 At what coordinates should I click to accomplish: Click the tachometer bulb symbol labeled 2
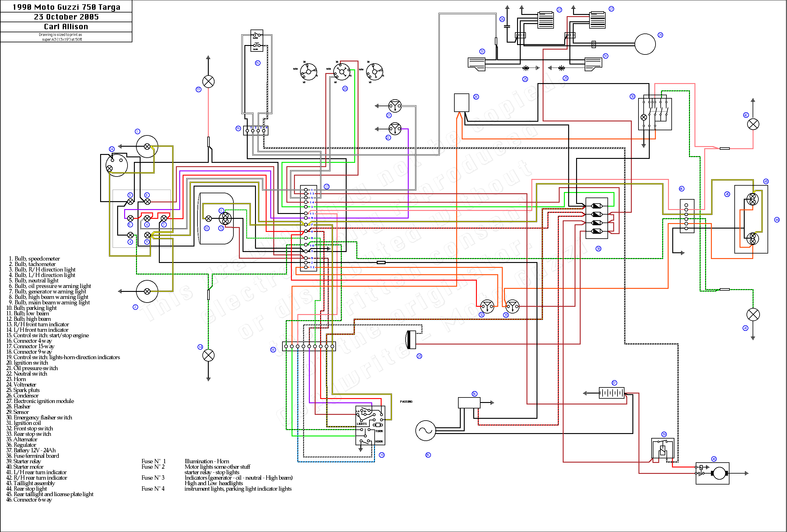(x=147, y=291)
